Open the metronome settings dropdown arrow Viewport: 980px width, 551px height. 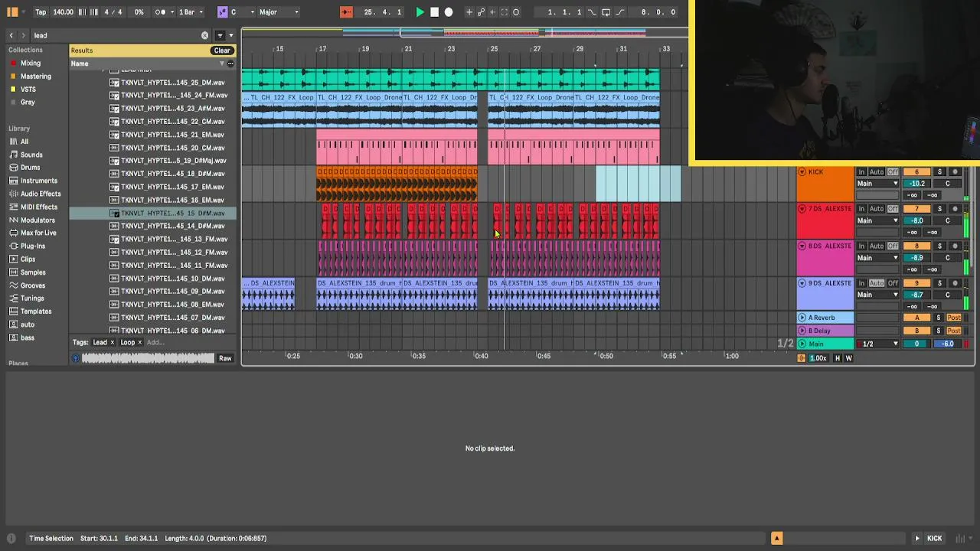click(171, 12)
